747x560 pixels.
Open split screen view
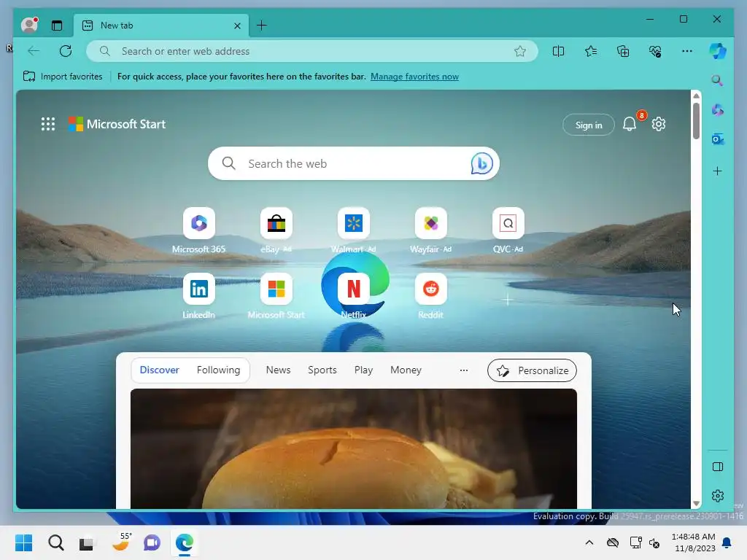pyautogui.click(x=558, y=51)
